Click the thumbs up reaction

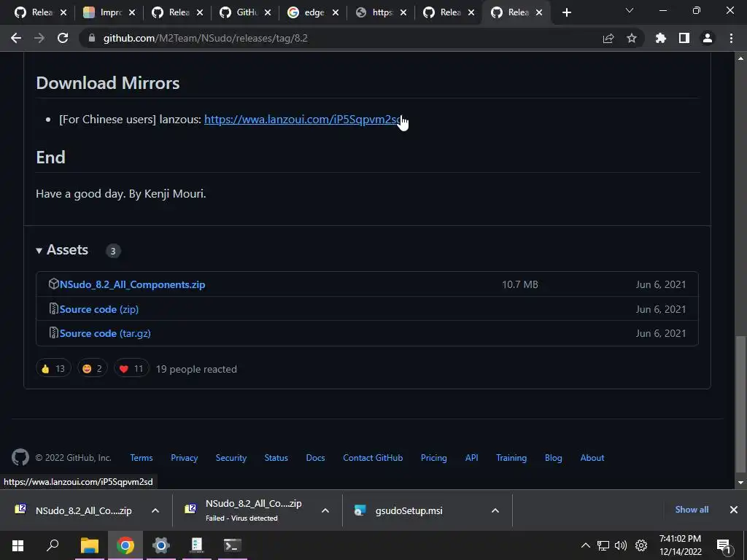[53, 368]
